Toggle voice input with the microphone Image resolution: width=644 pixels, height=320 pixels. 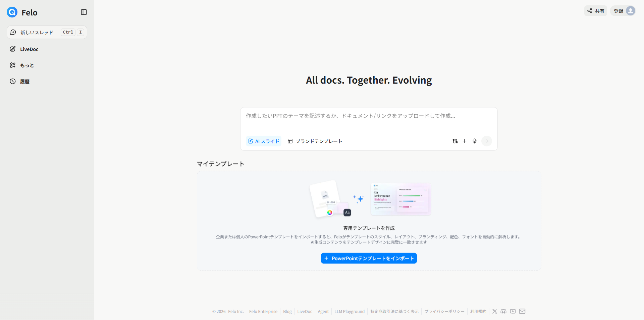[x=475, y=141]
